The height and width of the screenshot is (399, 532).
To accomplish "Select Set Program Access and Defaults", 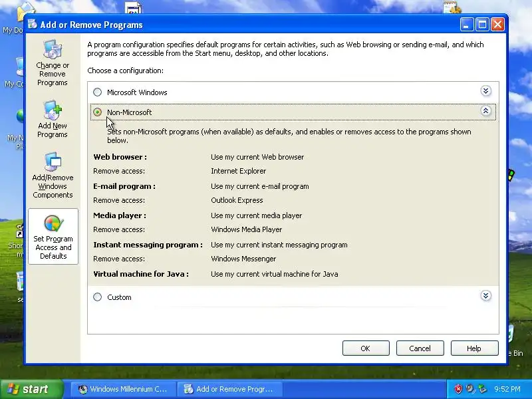I will click(53, 237).
